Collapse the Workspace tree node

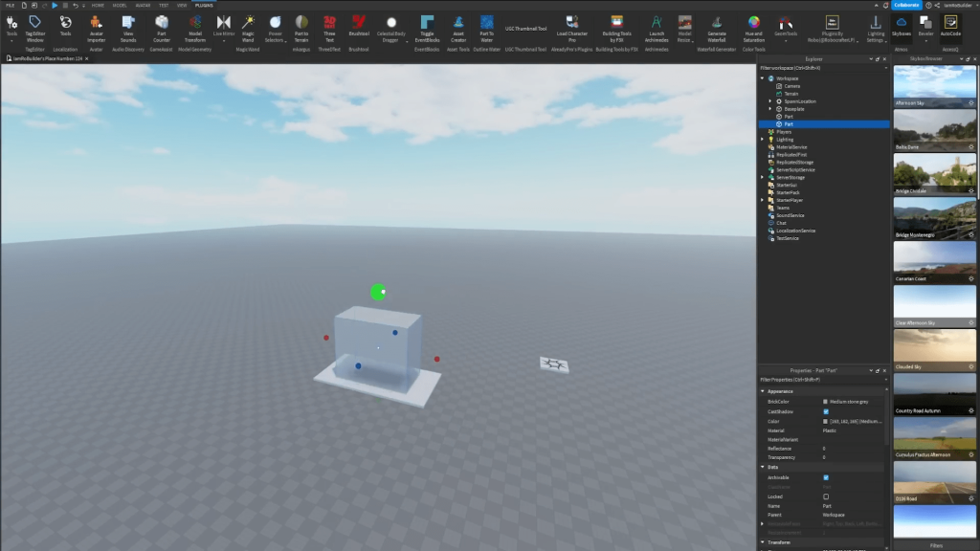pyautogui.click(x=763, y=78)
